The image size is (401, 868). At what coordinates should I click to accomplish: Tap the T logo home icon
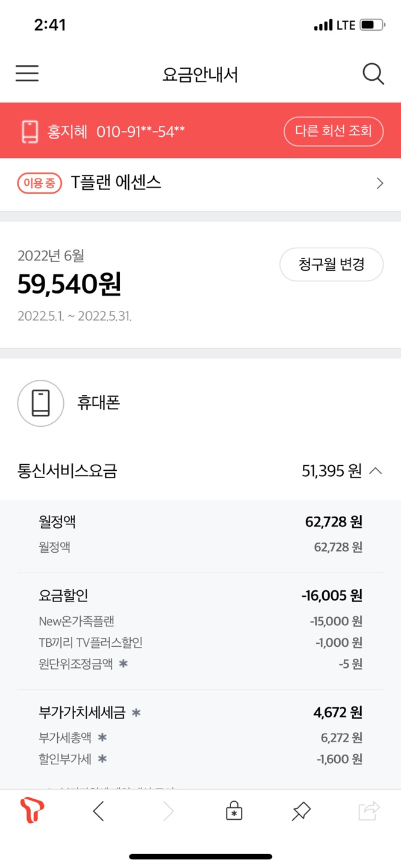[32, 811]
